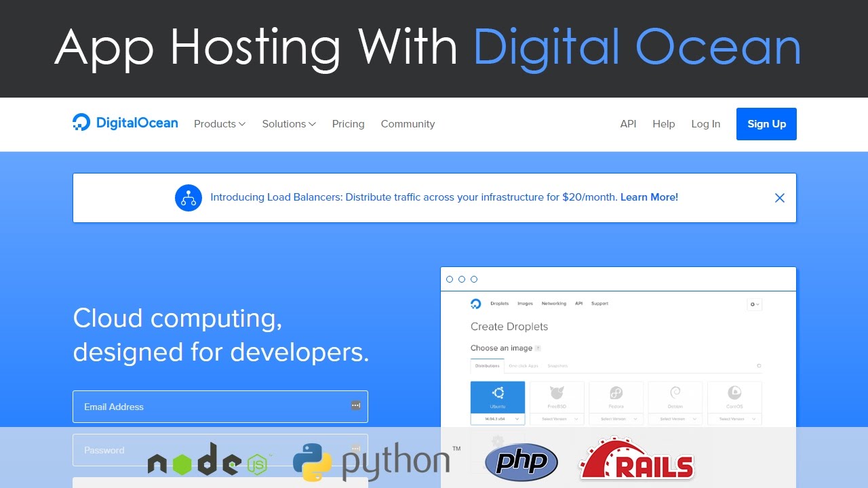
Task: Click the DigitalOcean logo in the header
Action: point(125,123)
